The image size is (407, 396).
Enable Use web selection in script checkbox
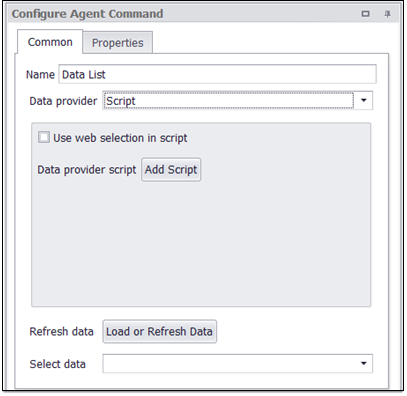(x=44, y=137)
